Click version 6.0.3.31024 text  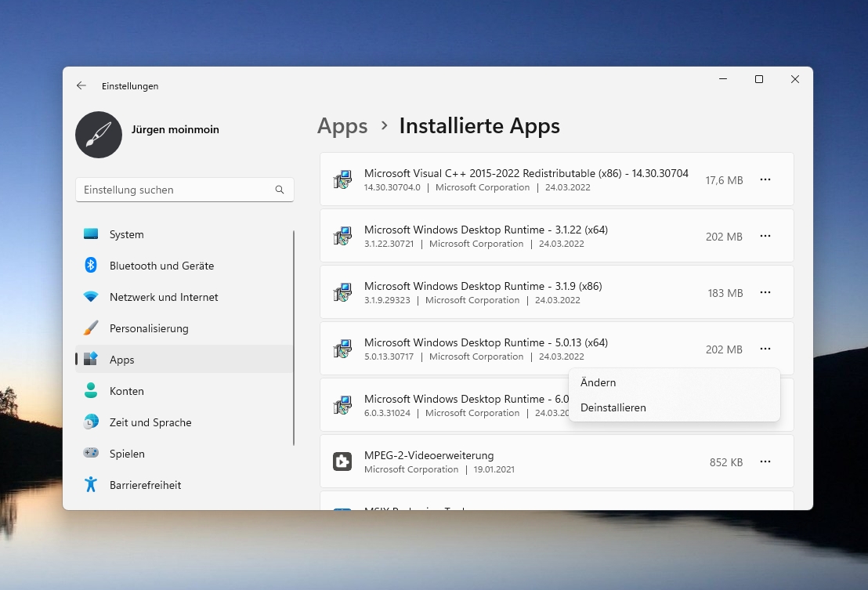387,414
